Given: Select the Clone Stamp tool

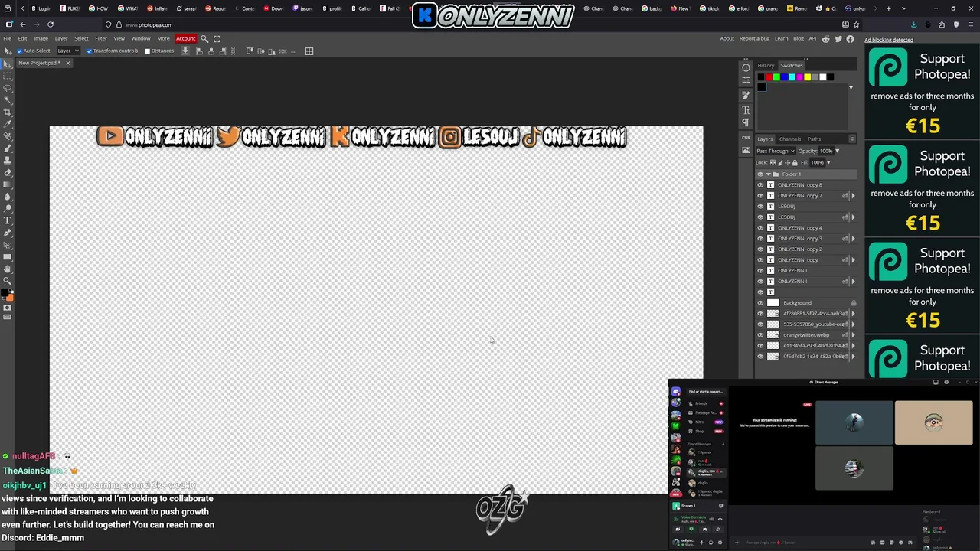Looking at the screenshot, I should tap(8, 161).
